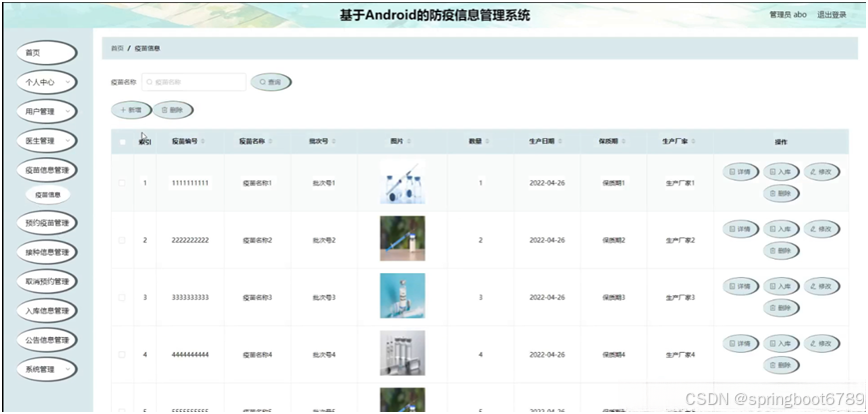Sort by 疫苗编号 column arrows
This screenshot has height=414, width=868.
[x=203, y=142]
